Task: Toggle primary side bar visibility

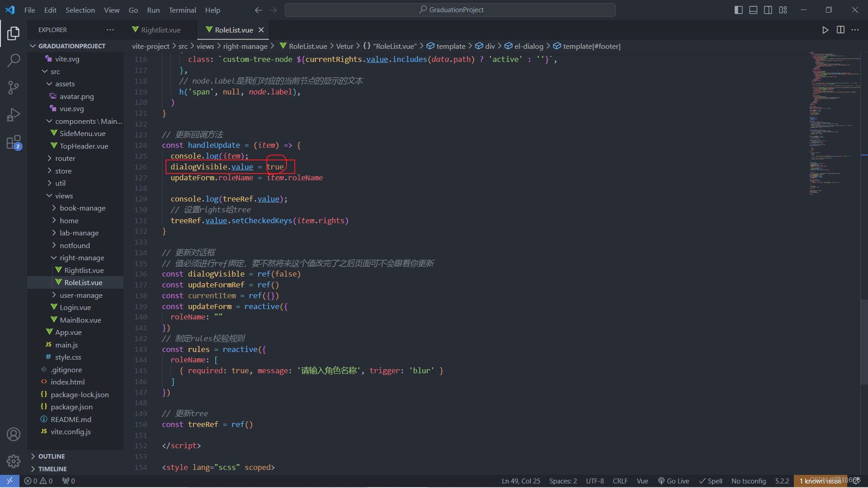Action: click(x=738, y=10)
